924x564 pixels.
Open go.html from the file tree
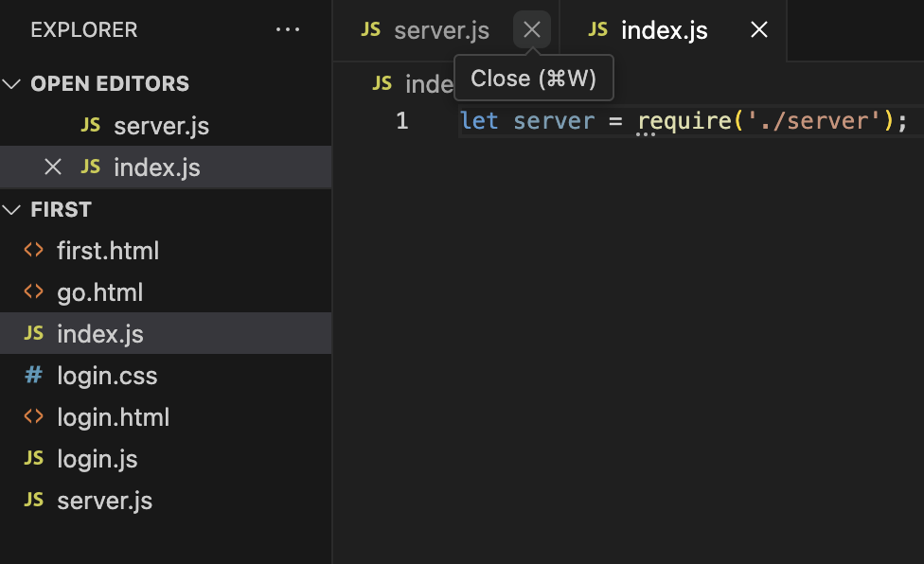[99, 292]
